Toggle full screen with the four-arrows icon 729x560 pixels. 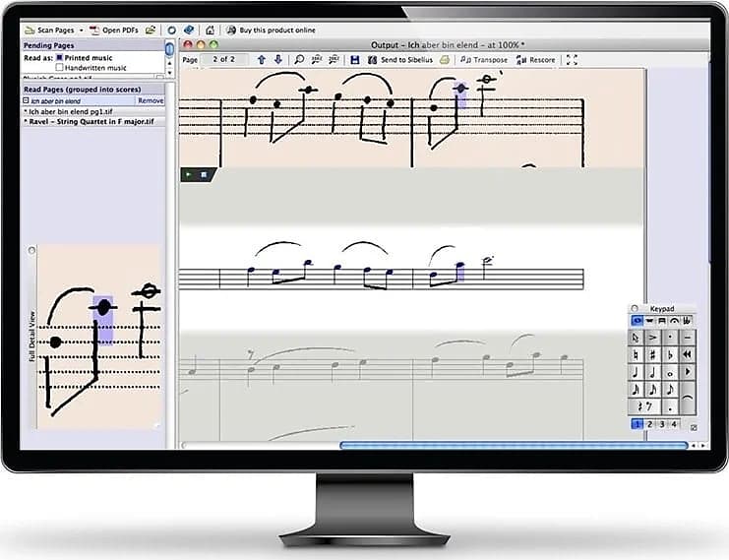pyautogui.click(x=572, y=59)
